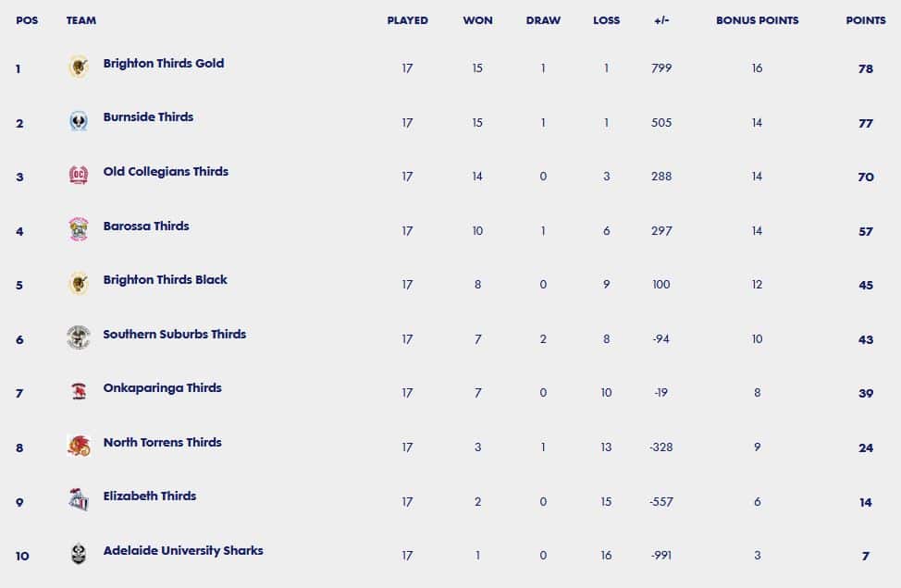Open the Old Collegians Thirds team link
Viewport: 901px width, 588px height.
pyautogui.click(x=167, y=171)
